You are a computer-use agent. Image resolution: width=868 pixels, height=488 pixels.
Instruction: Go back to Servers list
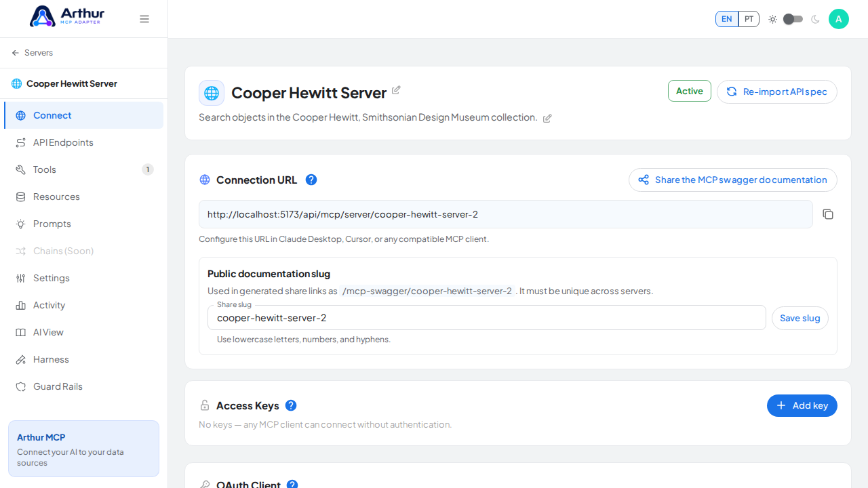click(32, 53)
